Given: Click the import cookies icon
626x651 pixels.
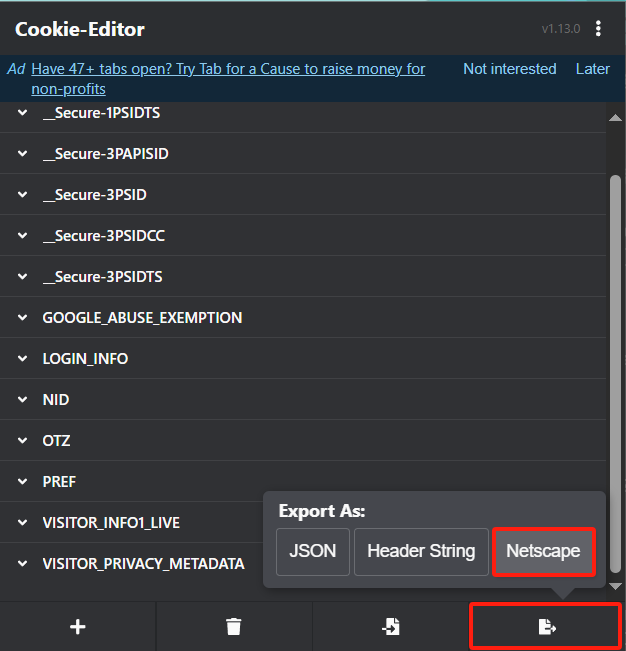Looking at the screenshot, I should (x=391, y=627).
